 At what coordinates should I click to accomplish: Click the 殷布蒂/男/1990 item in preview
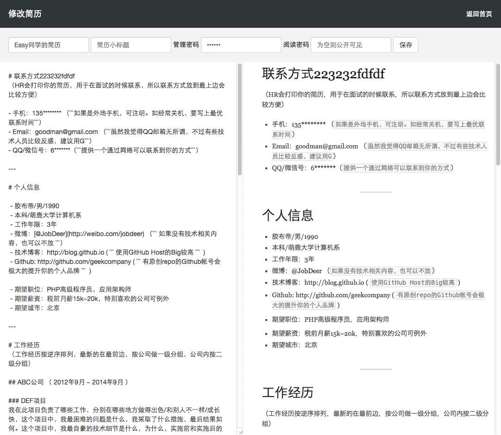click(x=295, y=236)
